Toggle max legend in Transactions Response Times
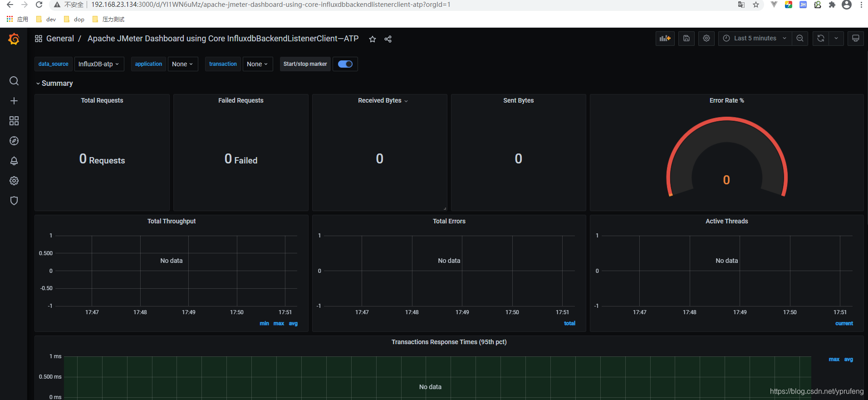This screenshot has width=868, height=400. pyautogui.click(x=834, y=359)
